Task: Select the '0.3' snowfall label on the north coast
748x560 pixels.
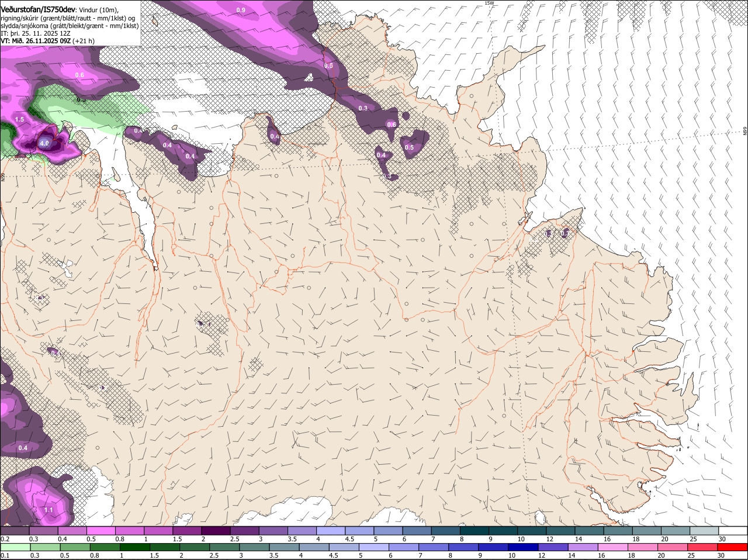Action: point(363,108)
